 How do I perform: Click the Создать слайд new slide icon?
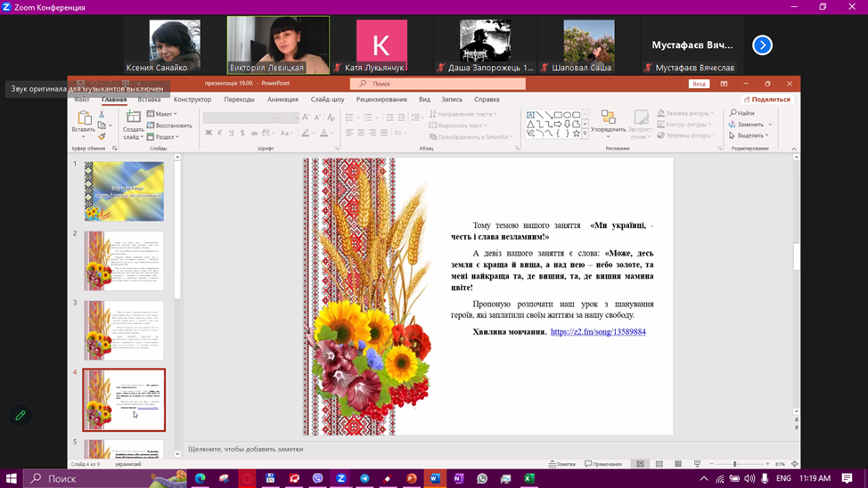(134, 118)
